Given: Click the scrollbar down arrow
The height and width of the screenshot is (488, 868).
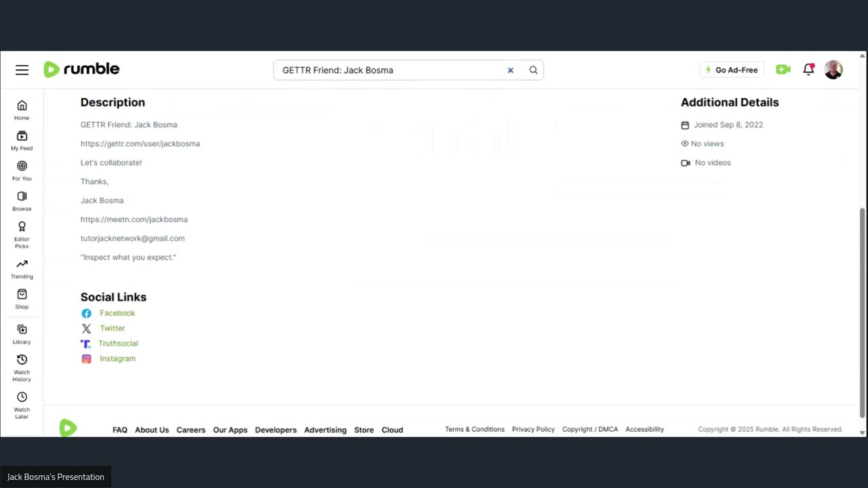Looking at the screenshot, I should pyautogui.click(x=863, y=432).
